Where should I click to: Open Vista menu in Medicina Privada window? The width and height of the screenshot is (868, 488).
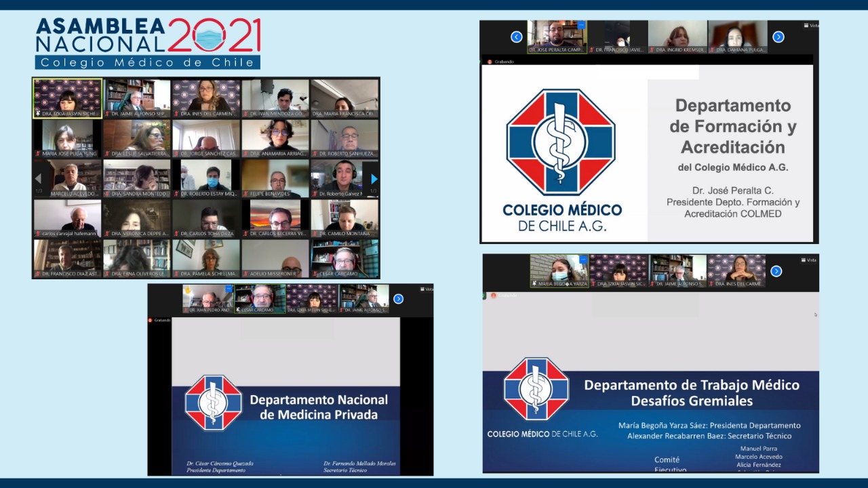tap(427, 289)
